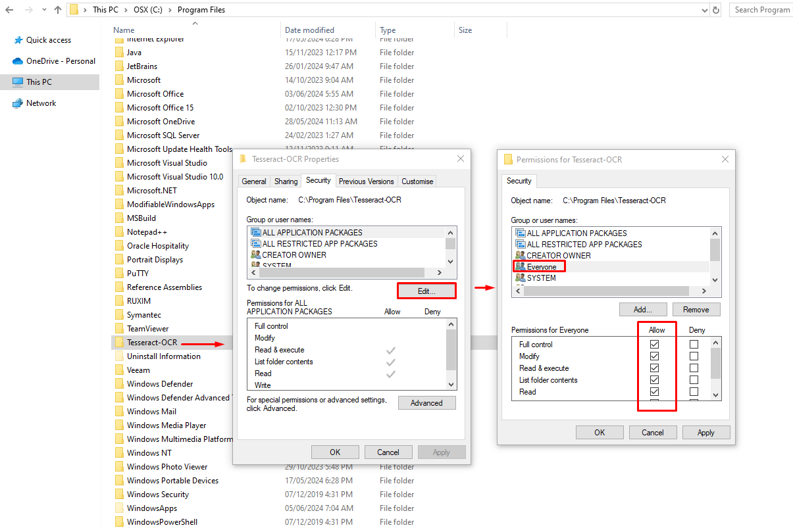
Task: Switch to the Sharing tab
Action: tap(286, 181)
